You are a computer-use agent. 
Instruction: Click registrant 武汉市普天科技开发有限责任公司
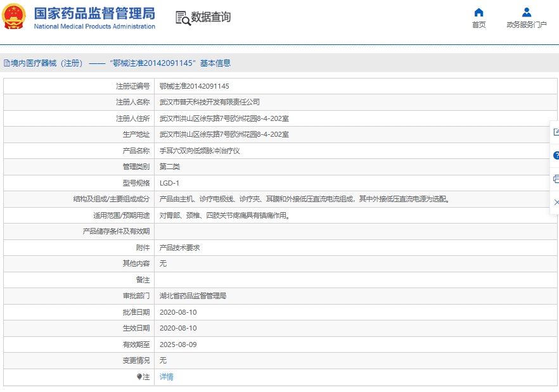pyautogui.click(x=209, y=103)
